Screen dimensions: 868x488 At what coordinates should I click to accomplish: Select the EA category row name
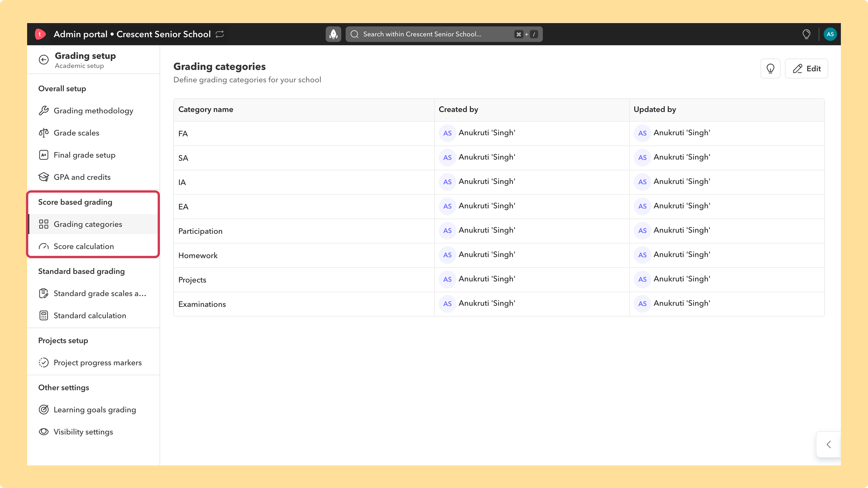183,207
